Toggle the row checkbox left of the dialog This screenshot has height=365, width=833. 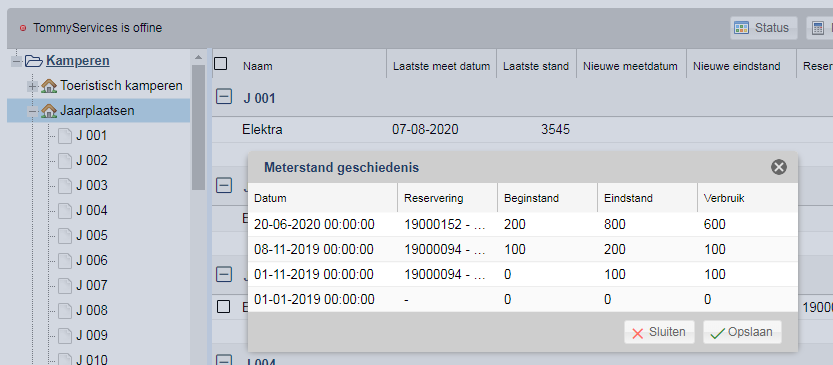(224, 307)
